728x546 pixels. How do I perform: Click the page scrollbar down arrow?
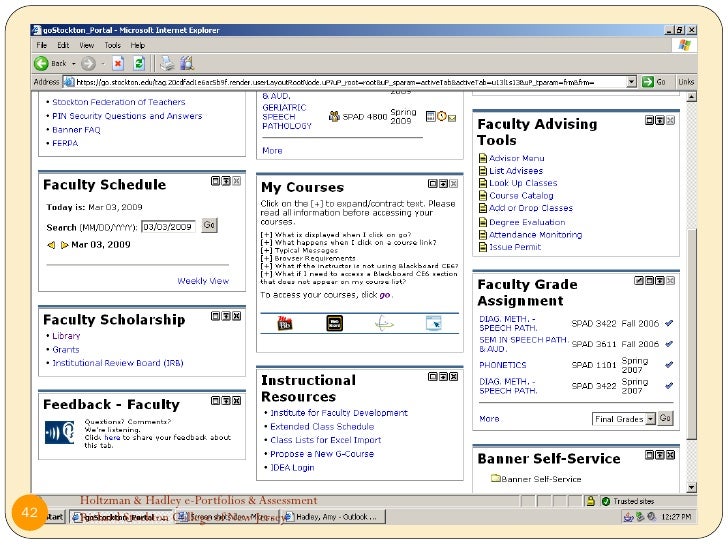pos(691,488)
